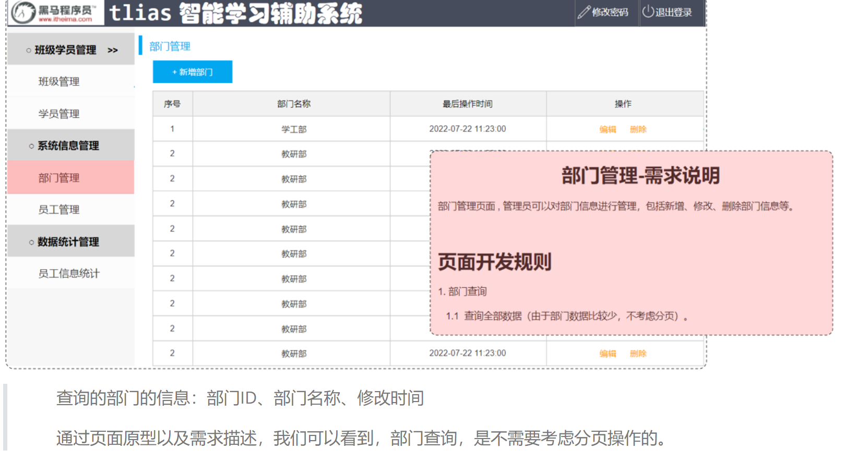Click the 2022-07-22 11:23:00 cell in 学工部 row
Screen dimensions: 868x474
[x=468, y=129]
